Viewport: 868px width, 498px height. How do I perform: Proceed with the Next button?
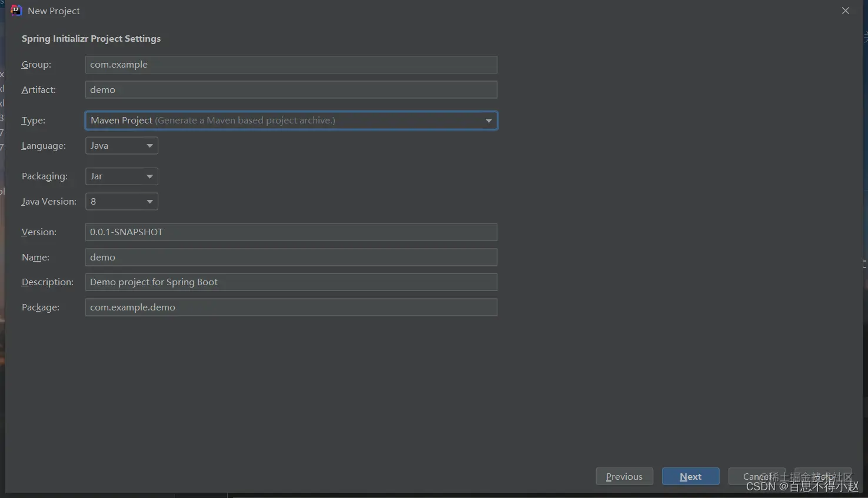coord(691,476)
